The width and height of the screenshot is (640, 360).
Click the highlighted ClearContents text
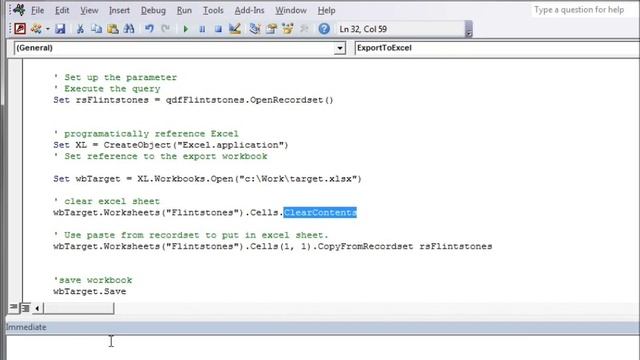tap(320, 213)
